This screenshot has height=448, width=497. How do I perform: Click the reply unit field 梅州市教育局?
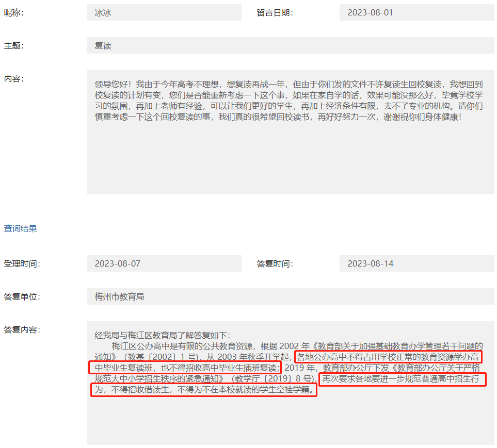(291, 296)
